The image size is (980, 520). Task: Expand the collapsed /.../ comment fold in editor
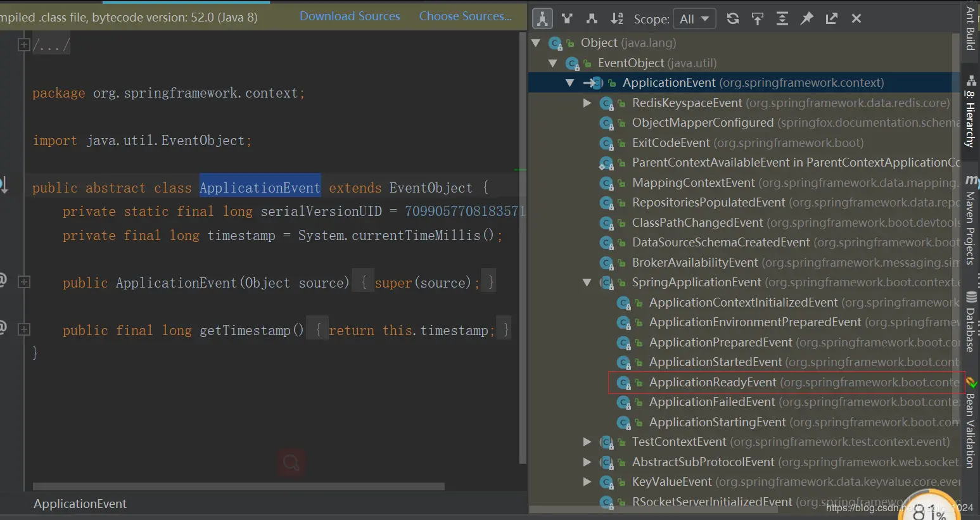(x=24, y=45)
